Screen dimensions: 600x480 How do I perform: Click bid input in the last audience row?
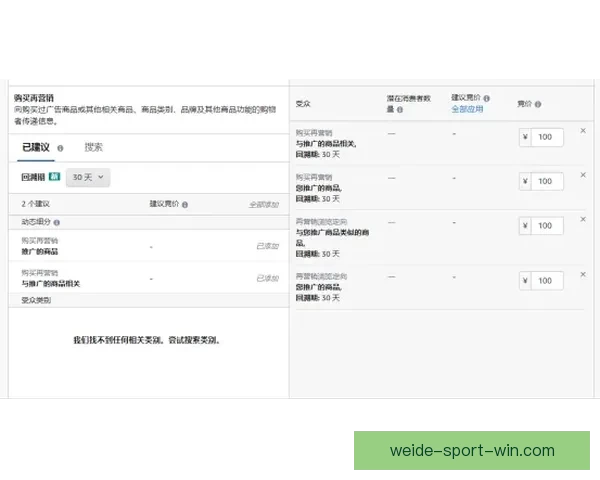[548, 280]
